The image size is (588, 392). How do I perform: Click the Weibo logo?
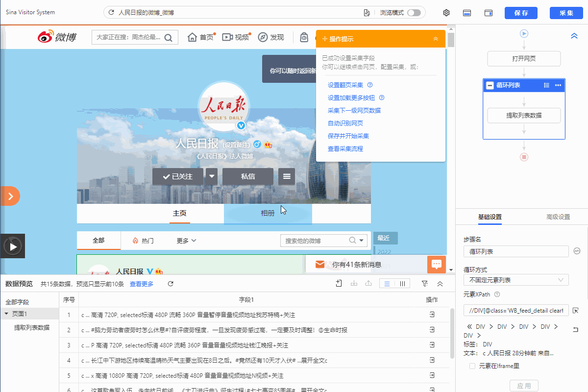pyautogui.click(x=57, y=37)
